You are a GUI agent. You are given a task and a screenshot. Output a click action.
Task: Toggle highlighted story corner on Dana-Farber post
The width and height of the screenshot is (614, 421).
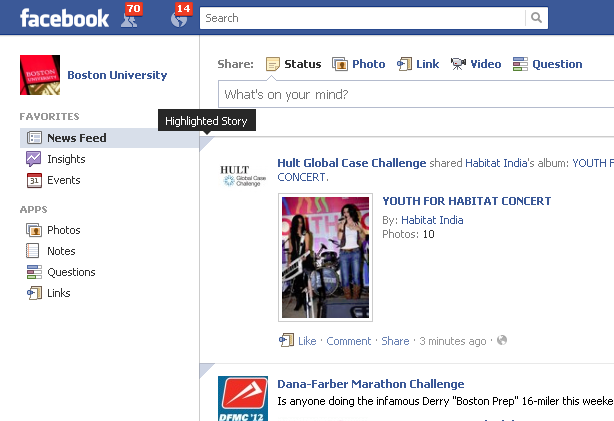(206, 369)
